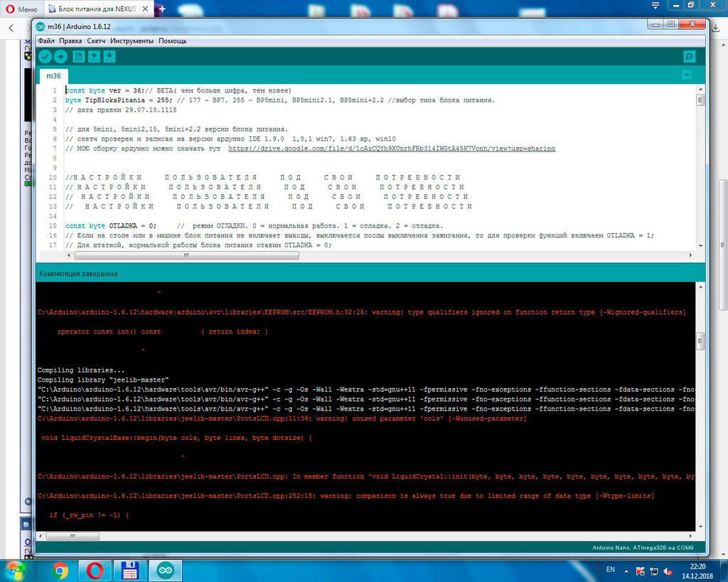This screenshot has width=728, height=582.
Task: Select the m36 sketch tab
Action: (53, 76)
